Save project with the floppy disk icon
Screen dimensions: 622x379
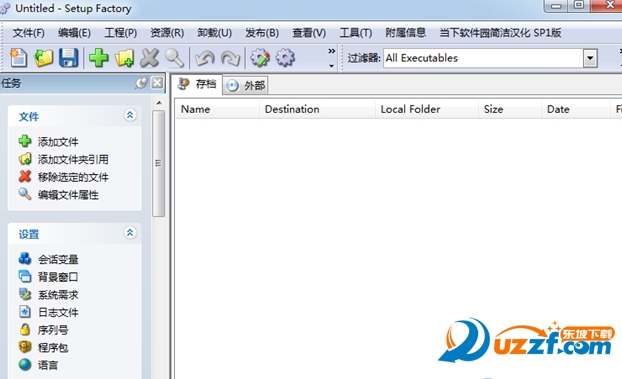pyautogui.click(x=69, y=58)
